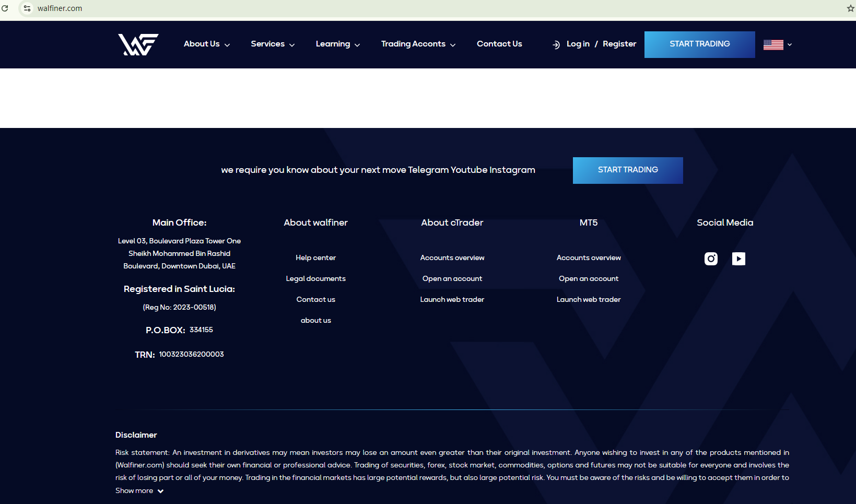Click the browser reload icon
856x504 pixels.
5,8
